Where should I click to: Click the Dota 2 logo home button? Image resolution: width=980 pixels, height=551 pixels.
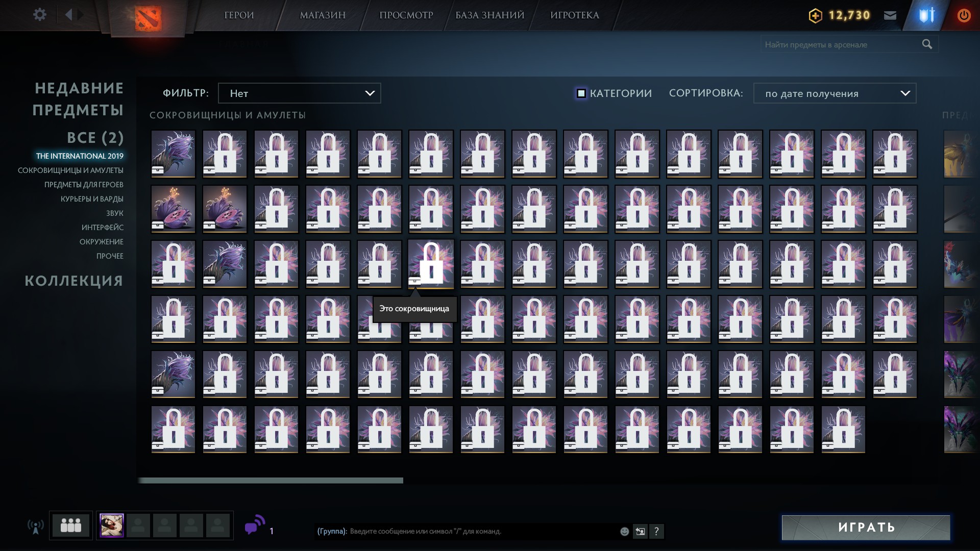pyautogui.click(x=148, y=18)
